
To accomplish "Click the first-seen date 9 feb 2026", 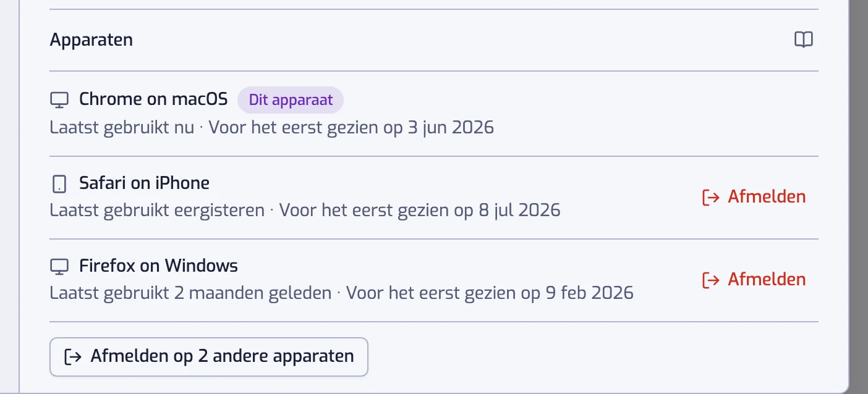I will [589, 293].
